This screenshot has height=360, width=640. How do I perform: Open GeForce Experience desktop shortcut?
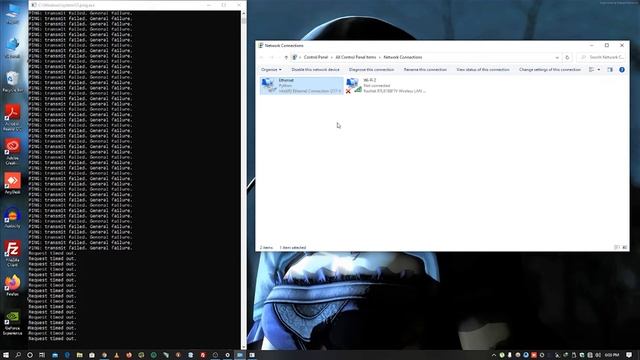coord(12,323)
